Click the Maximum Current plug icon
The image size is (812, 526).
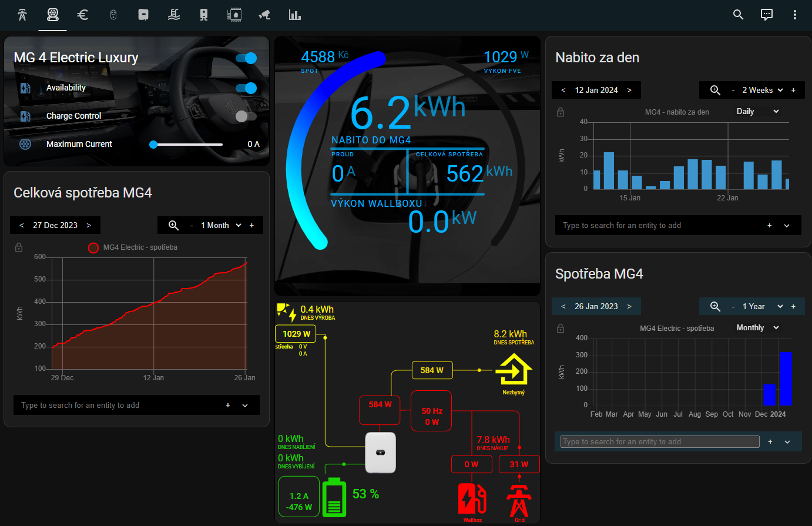25,144
